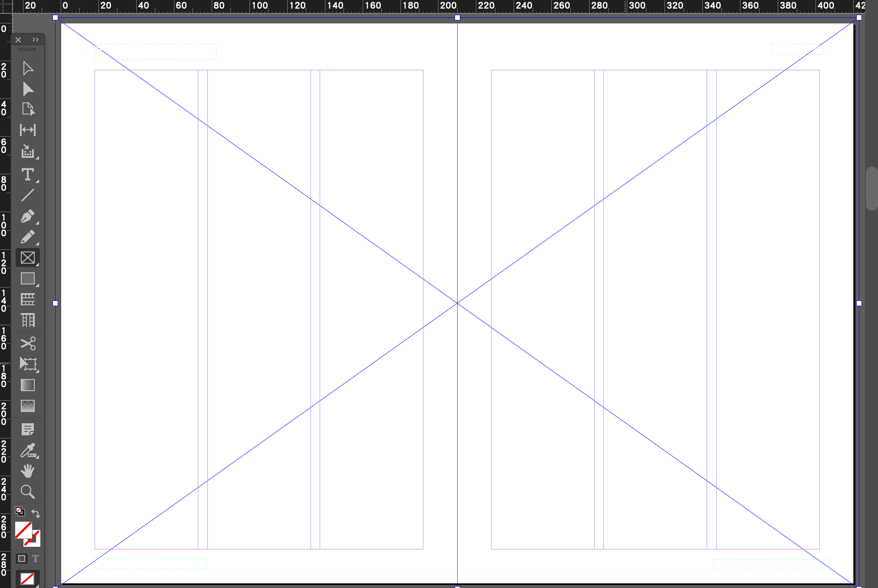Click the vertical scrollbar thumb
This screenshot has width=878, height=588.
click(x=871, y=188)
